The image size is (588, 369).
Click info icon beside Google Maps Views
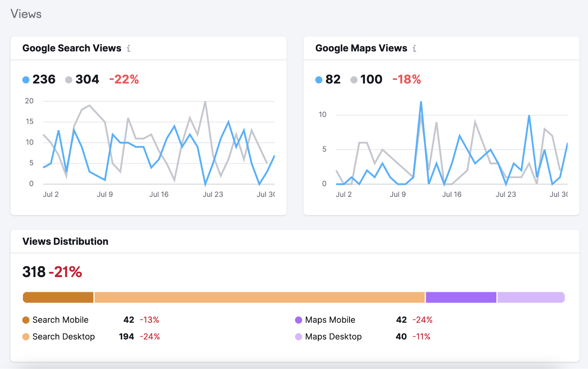point(415,48)
